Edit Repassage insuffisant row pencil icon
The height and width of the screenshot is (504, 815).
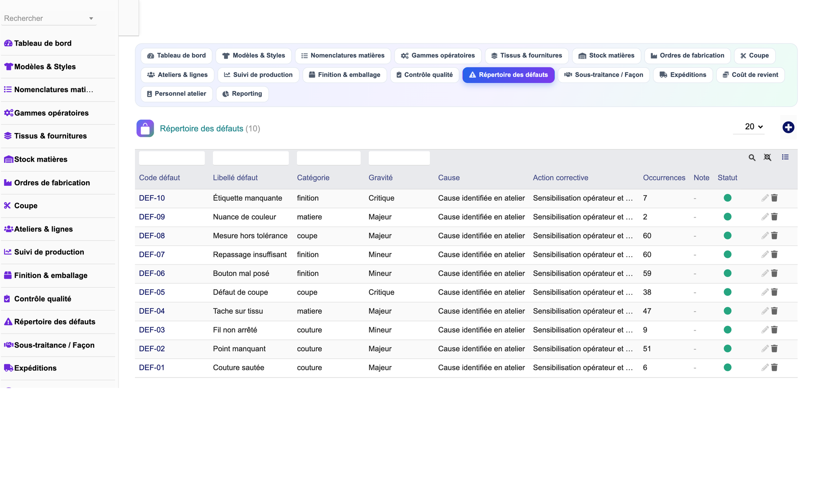pyautogui.click(x=765, y=255)
